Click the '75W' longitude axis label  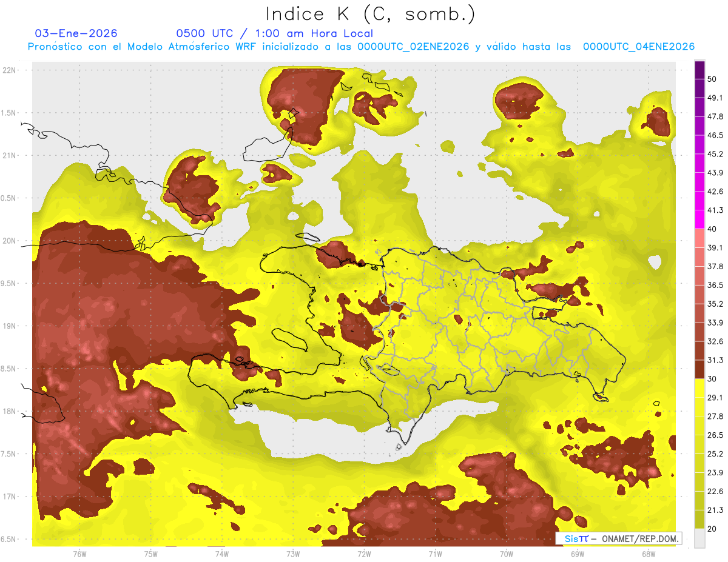(151, 554)
